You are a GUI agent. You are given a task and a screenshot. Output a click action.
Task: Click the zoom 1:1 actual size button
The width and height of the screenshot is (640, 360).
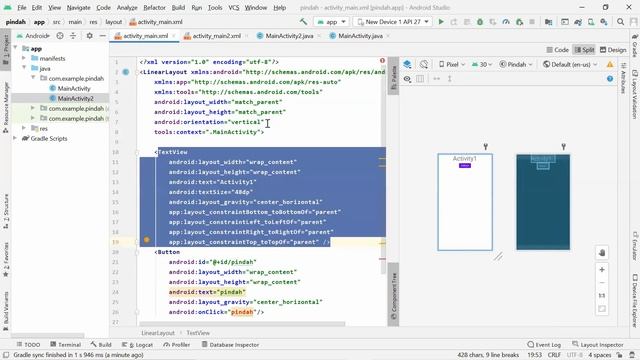(602, 296)
